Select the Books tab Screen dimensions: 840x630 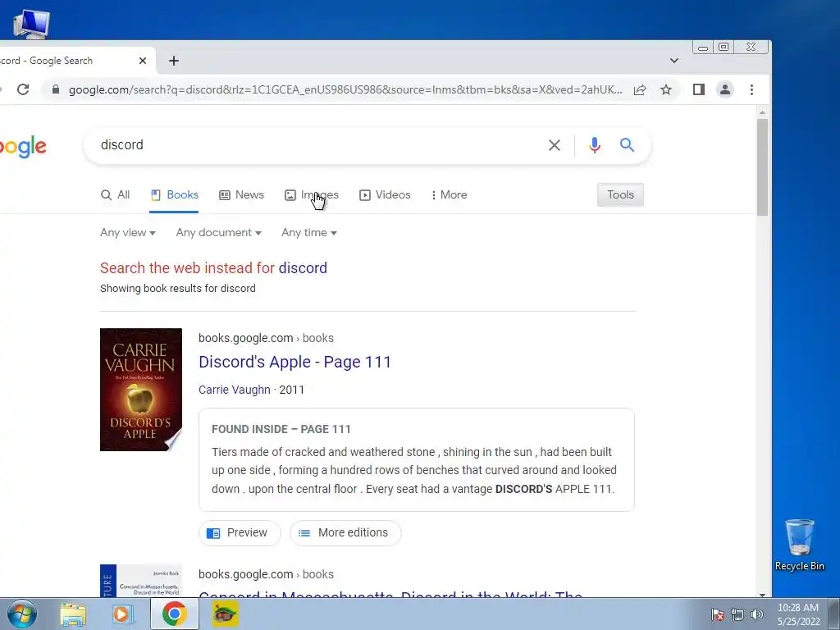(x=174, y=195)
